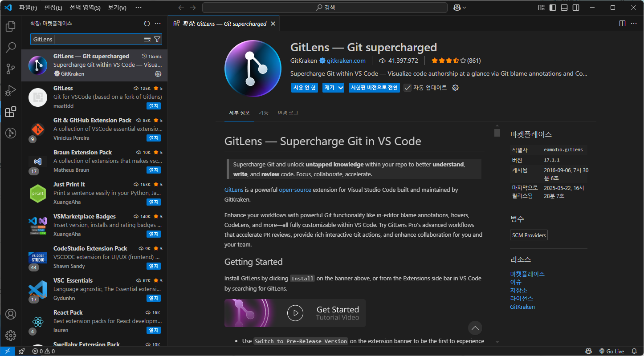Viewport: 644px width, 356px height.
Task: Open the 편집(E) menu
Action: point(53,8)
